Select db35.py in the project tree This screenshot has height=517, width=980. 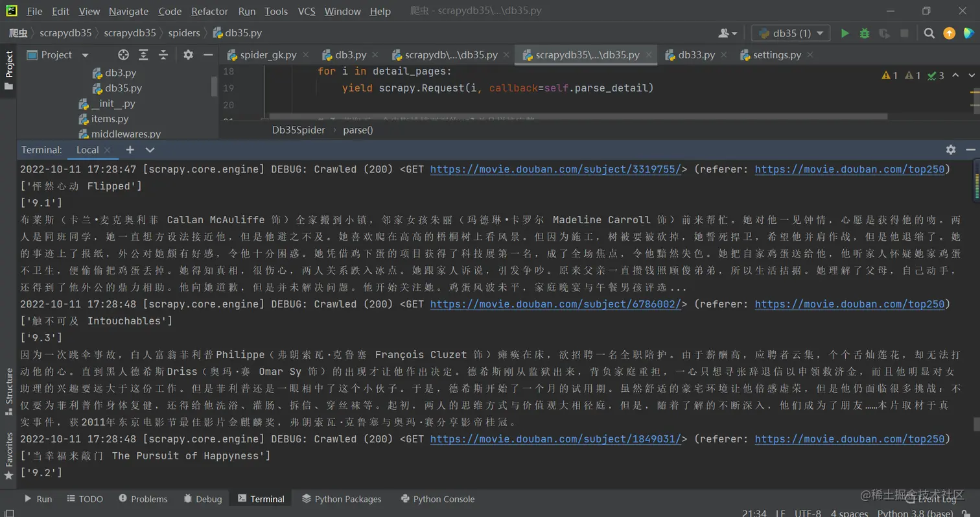[123, 88]
